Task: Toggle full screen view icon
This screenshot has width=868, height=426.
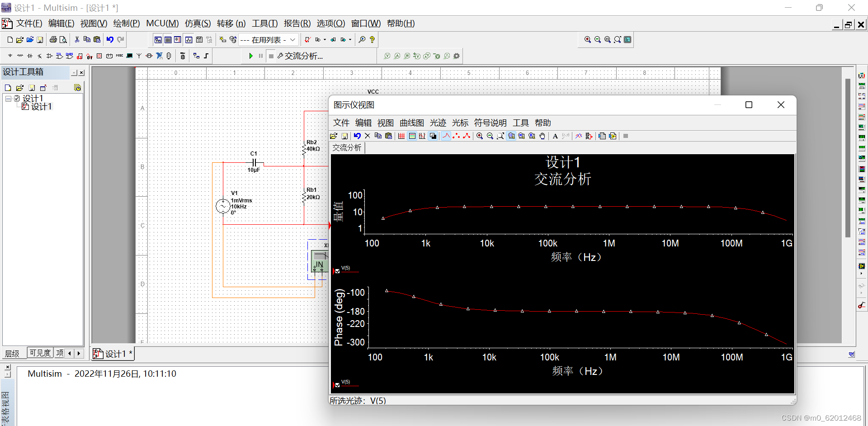Action: coord(627,40)
